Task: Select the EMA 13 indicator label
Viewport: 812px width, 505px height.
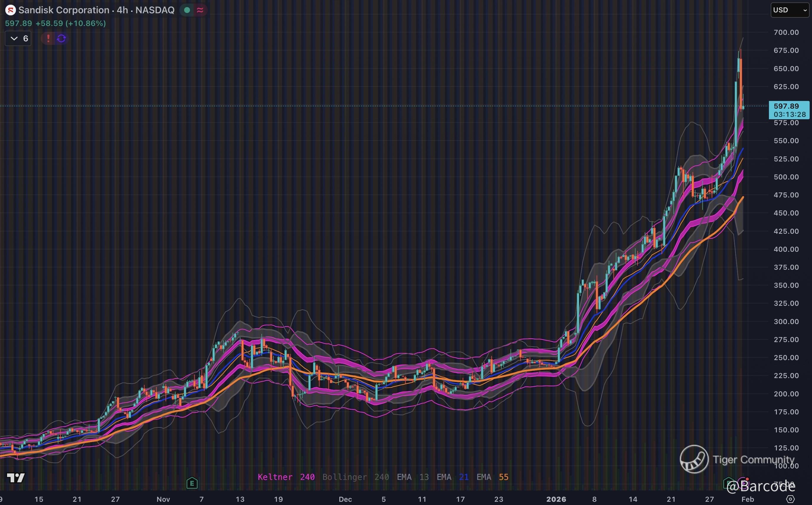Action: [412, 477]
